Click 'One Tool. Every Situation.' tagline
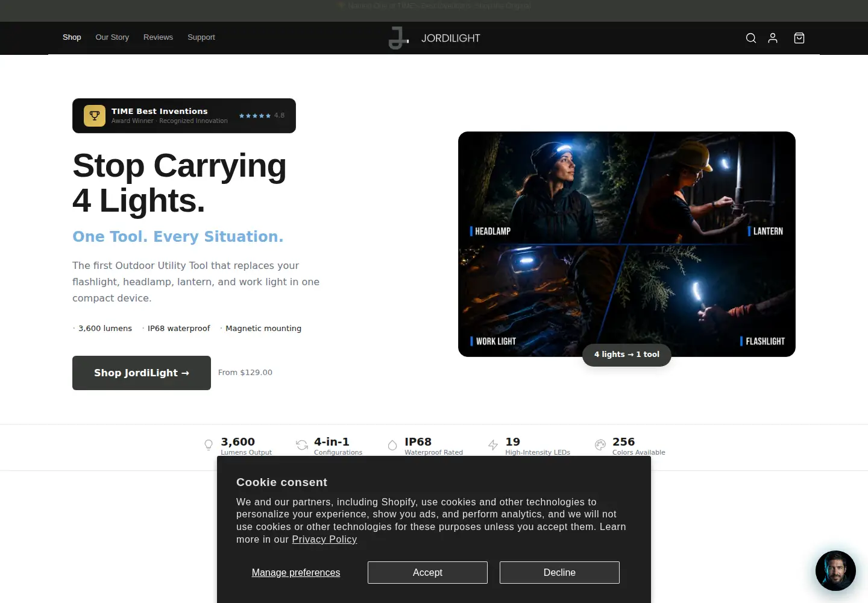Screen dimensions: 868x603 tap(178, 236)
